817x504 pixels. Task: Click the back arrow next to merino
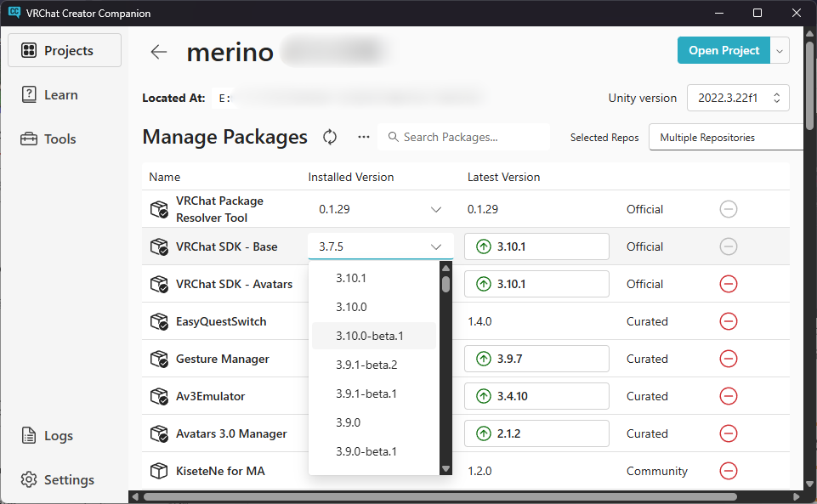point(159,52)
